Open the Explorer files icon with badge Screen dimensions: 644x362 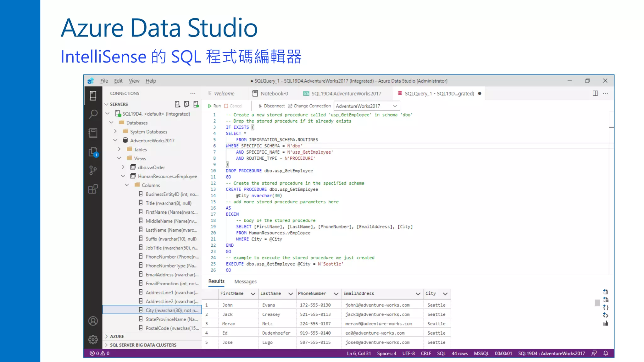coord(93,152)
